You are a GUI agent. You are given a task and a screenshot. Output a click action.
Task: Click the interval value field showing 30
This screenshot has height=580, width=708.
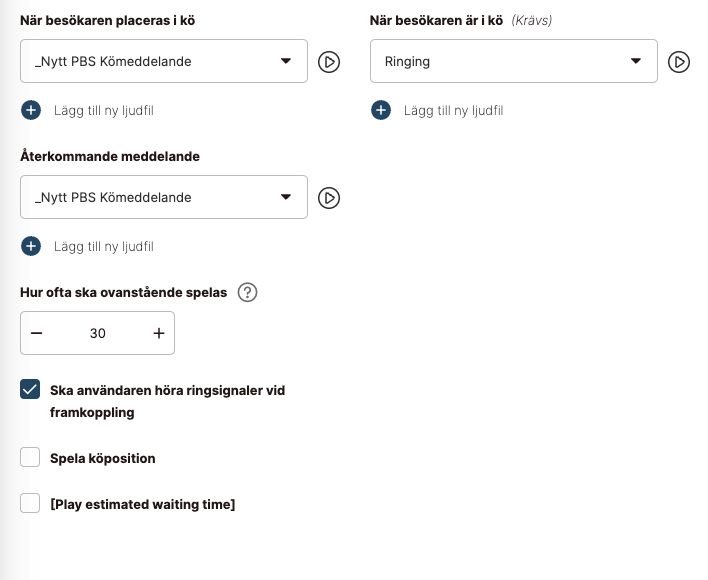97,333
